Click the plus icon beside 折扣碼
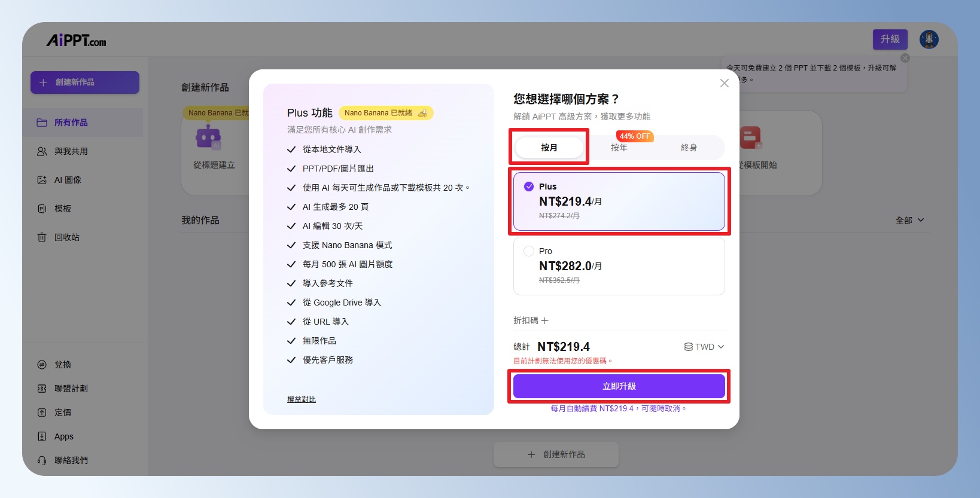This screenshot has height=498, width=980. (544, 321)
